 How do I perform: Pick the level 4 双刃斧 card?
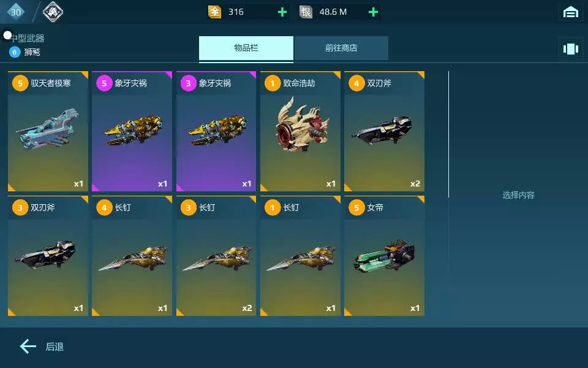pos(385,131)
